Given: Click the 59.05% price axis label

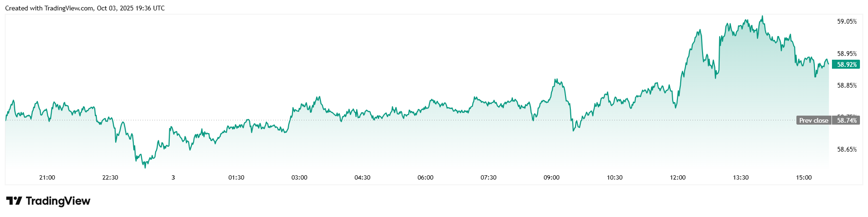Looking at the screenshot, I should [x=847, y=21].
